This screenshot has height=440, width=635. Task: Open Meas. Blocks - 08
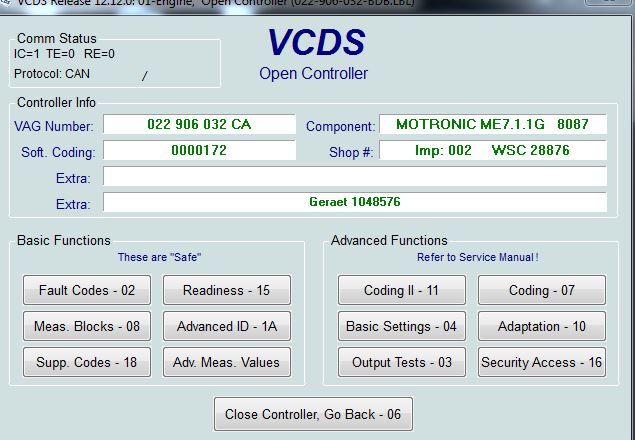(87, 326)
